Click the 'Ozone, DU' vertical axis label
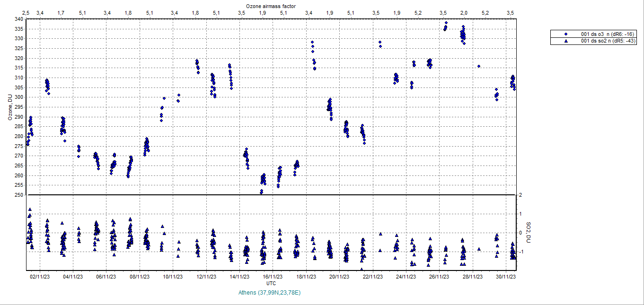The height and width of the screenshot is (305, 644). click(10, 107)
